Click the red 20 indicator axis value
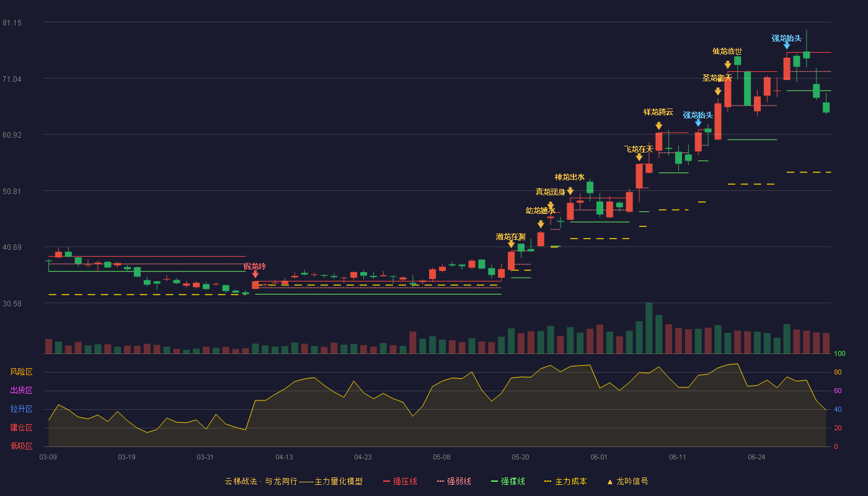 pos(838,428)
